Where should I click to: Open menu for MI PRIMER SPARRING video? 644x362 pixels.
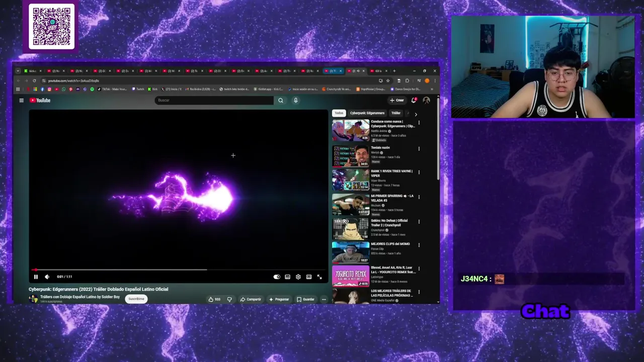pos(419,197)
